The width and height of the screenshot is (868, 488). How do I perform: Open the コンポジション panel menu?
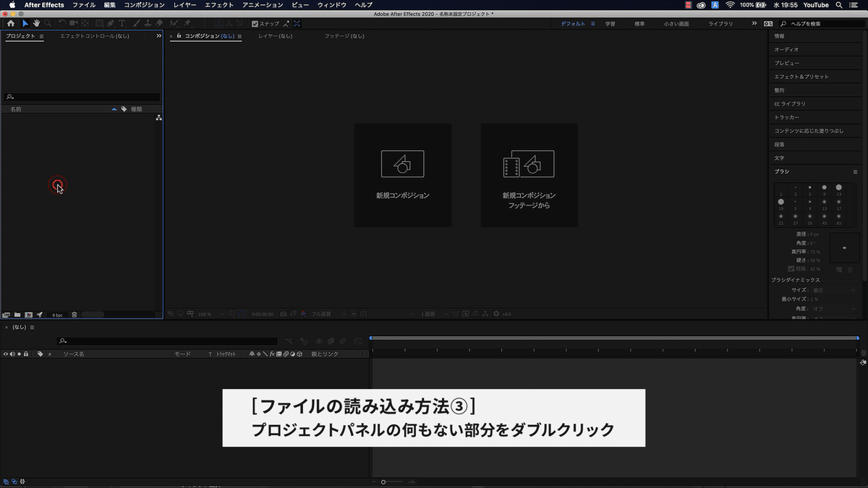(x=240, y=35)
